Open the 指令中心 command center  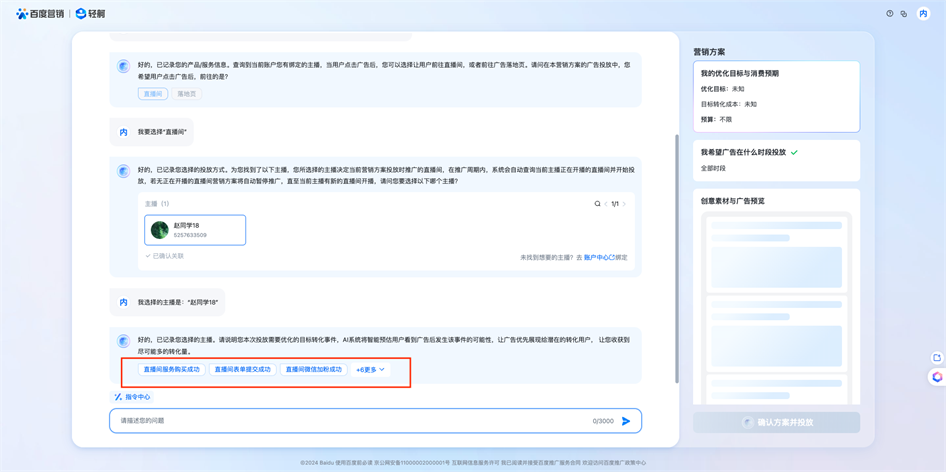tap(132, 397)
